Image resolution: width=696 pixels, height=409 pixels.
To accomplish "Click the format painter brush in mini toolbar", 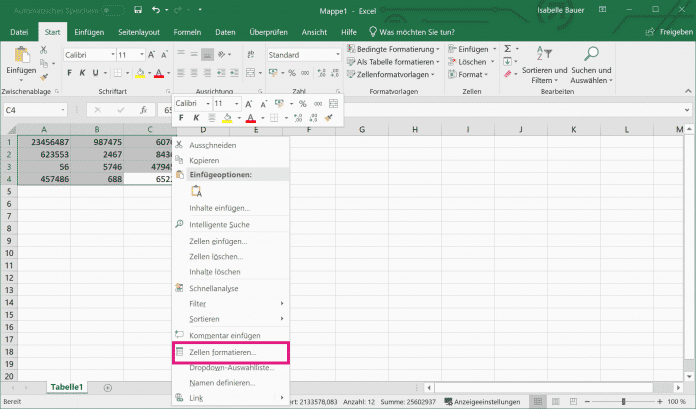I will [328, 117].
